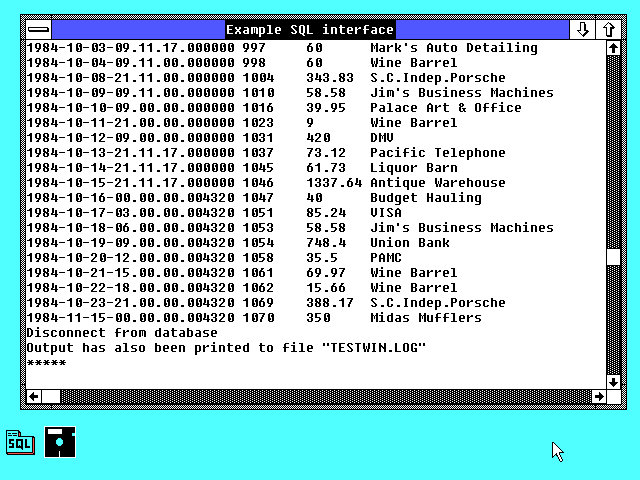Click the amount "748.4"
Image resolution: width=640 pixels, height=480 pixels.
pyautogui.click(x=326, y=243)
